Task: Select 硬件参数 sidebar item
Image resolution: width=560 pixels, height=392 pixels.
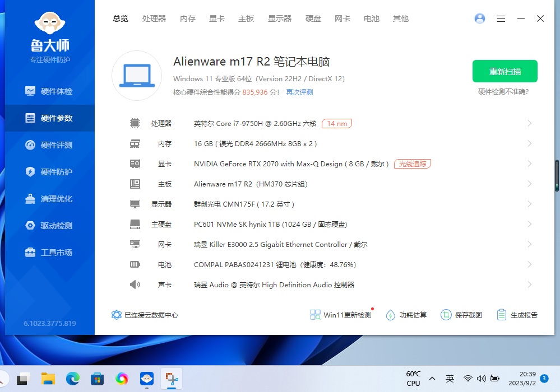Action: [x=50, y=118]
